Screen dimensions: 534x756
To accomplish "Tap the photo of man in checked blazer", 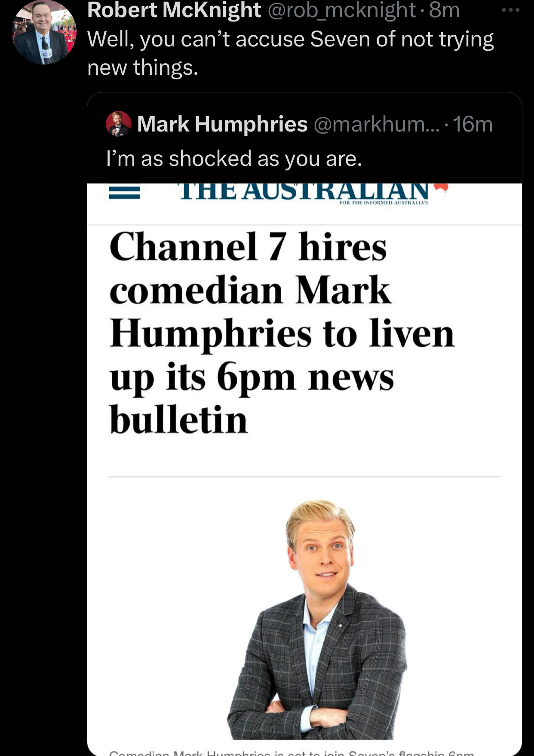I will (317, 619).
